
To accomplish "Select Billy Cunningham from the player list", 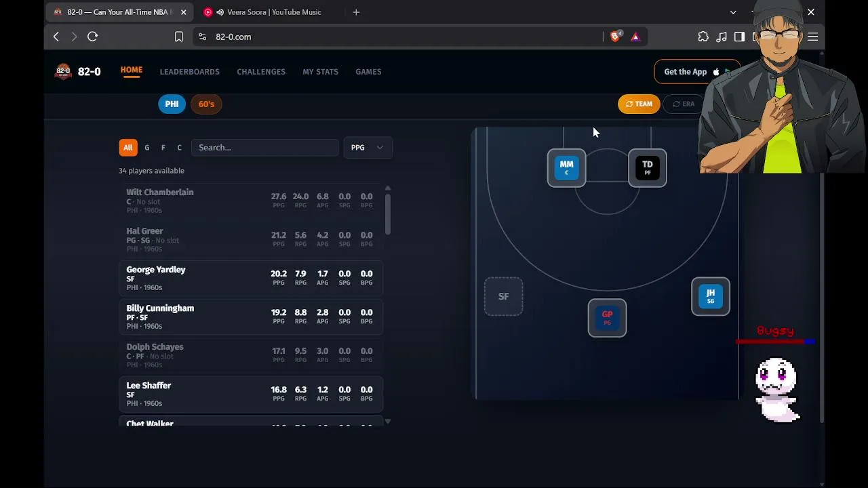I will [251, 317].
